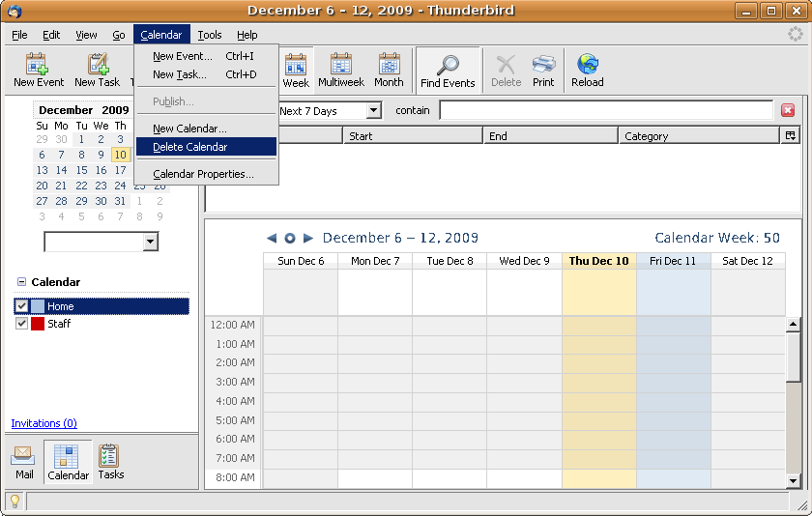Jump to today circle button
Image resolution: width=812 pixels, height=516 pixels.
(x=290, y=238)
